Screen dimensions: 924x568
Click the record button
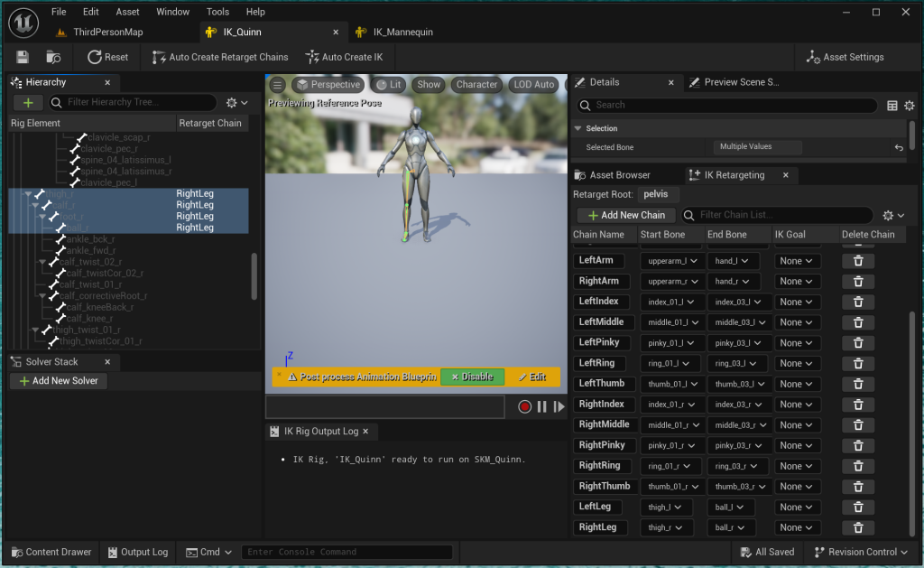click(524, 407)
